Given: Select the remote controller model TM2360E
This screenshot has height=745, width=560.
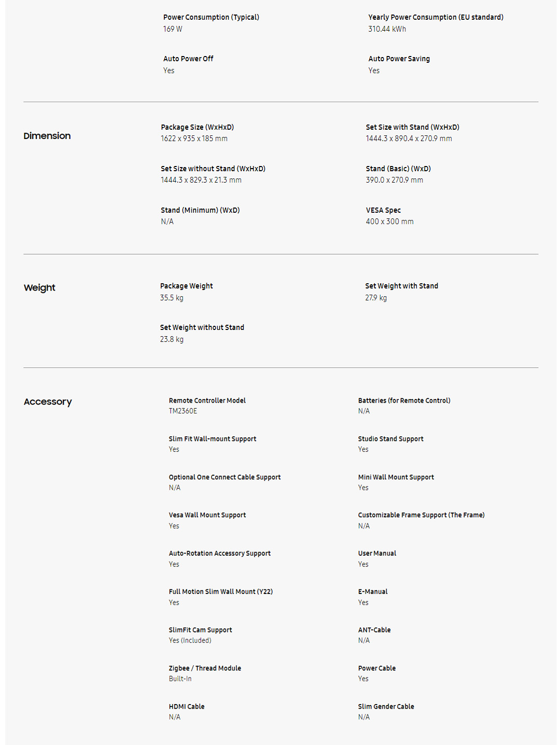Looking at the screenshot, I should click(x=183, y=411).
